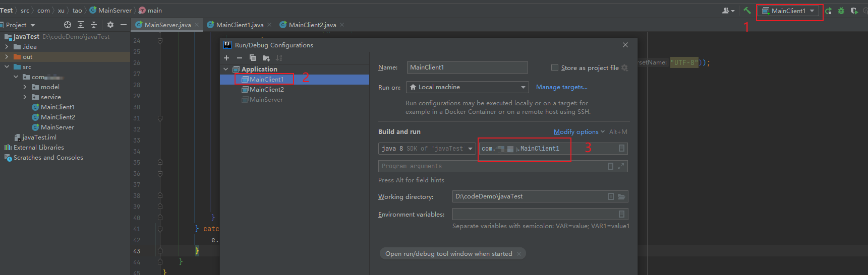The height and width of the screenshot is (275, 868).
Task: Click the Copy Configuration icon
Action: coord(253,58)
